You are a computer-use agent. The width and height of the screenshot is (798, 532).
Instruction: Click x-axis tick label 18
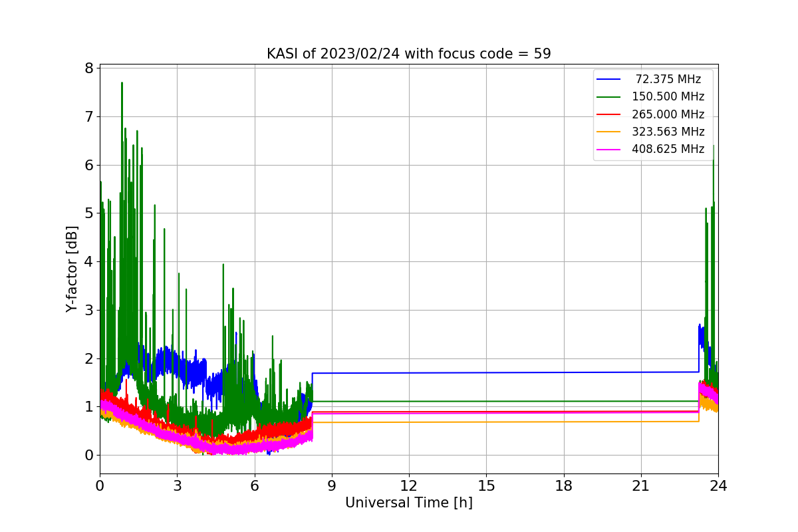pyautogui.click(x=564, y=485)
